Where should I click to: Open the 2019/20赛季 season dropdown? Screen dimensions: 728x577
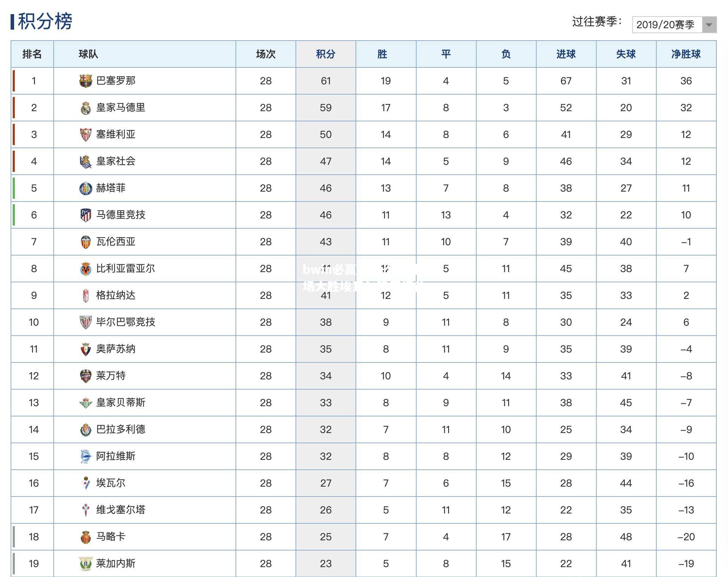click(x=674, y=25)
